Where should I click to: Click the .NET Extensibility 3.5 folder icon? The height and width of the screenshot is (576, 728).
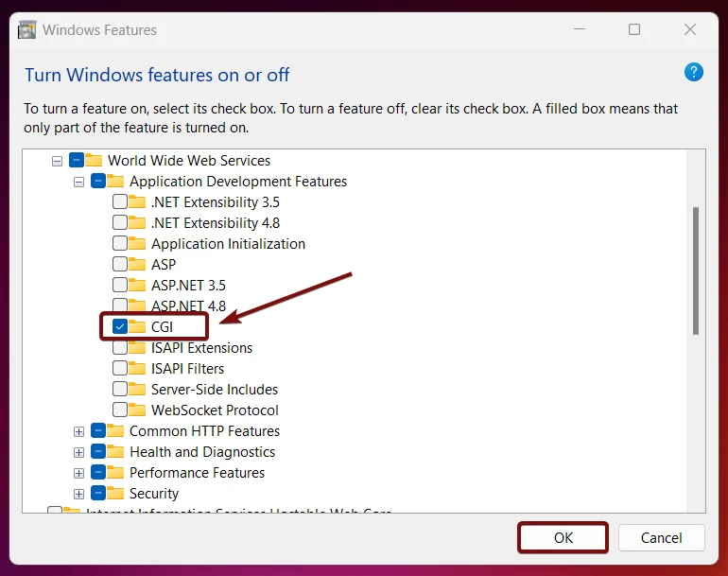[137, 202]
